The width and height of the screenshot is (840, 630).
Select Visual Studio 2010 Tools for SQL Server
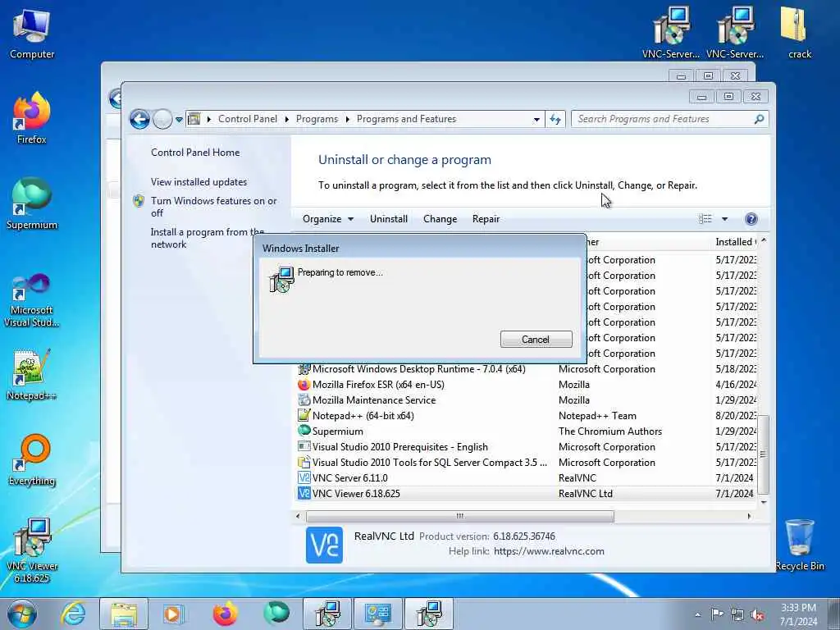(526, 463)
